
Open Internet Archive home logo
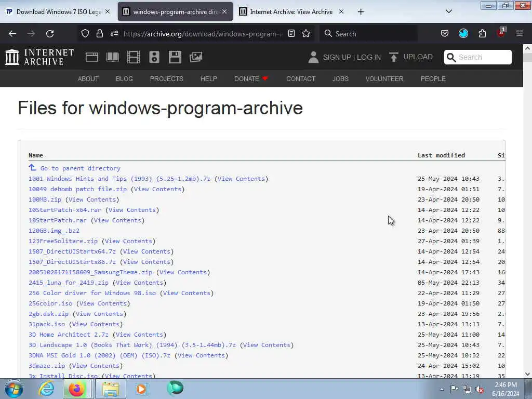[39, 57]
